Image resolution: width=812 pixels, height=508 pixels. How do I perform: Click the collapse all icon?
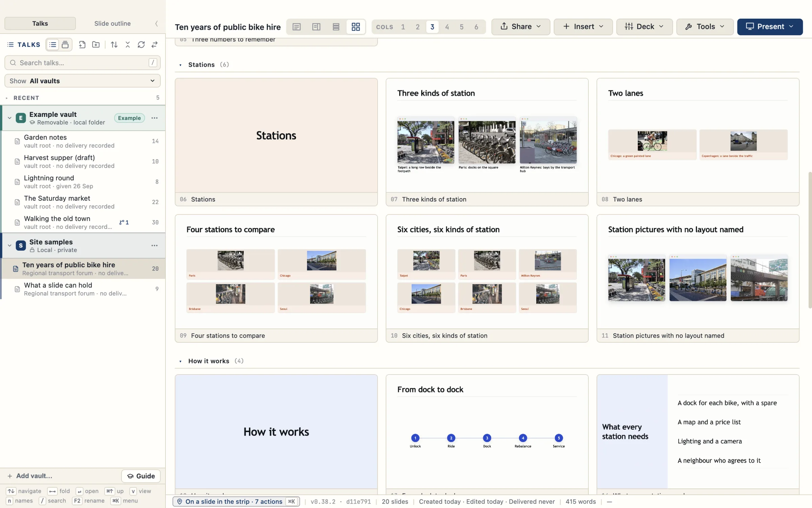[128, 45]
